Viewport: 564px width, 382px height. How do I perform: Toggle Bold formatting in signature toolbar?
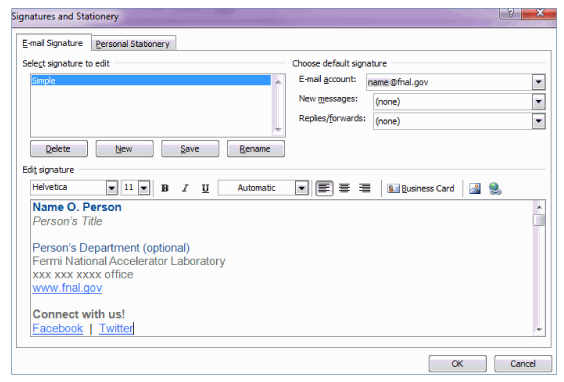tap(165, 188)
